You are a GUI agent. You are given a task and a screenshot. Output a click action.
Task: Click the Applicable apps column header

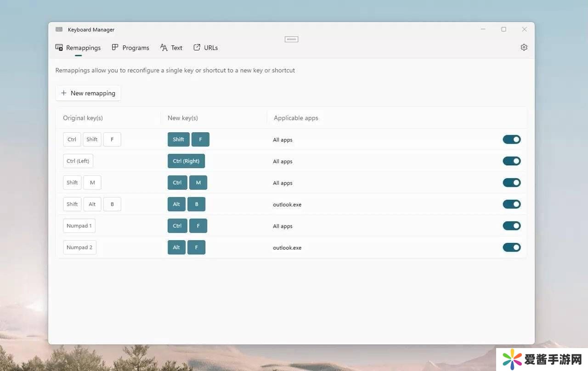(x=296, y=118)
